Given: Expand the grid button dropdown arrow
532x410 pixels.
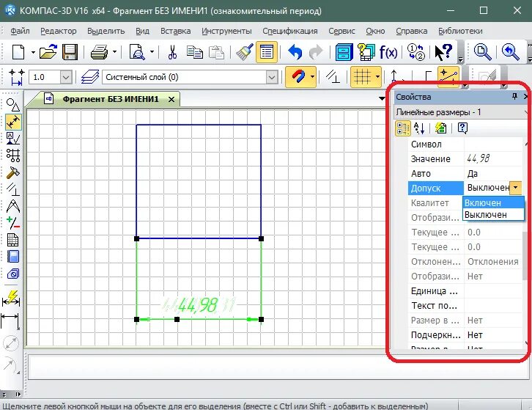Looking at the screenshot, I should (377, 77).
